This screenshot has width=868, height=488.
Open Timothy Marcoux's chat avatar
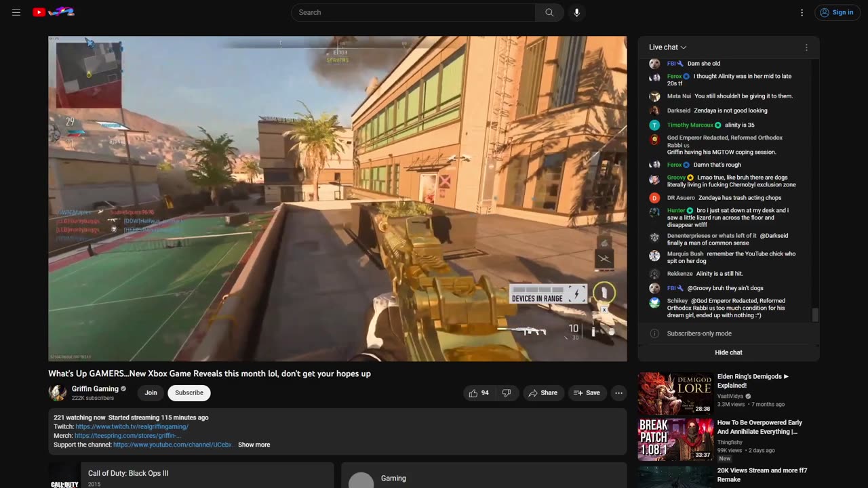(654, 125)
